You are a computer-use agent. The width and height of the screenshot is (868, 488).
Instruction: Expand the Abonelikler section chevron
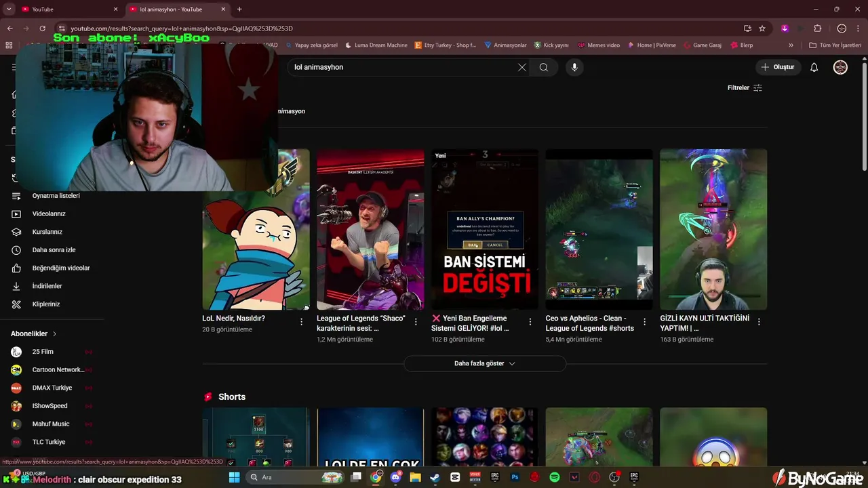[54, 334]
